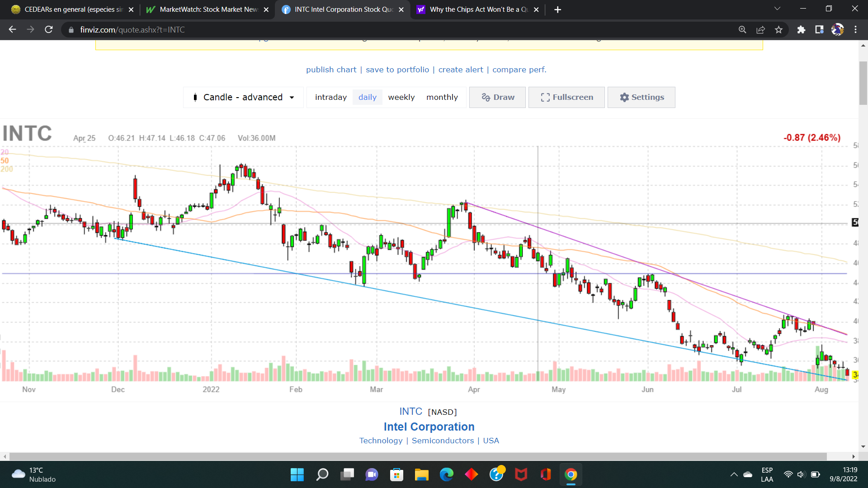This screenshot has height=488, width=868.
Task: Toggle the browser side panel icon
Action: click(819, 29)
